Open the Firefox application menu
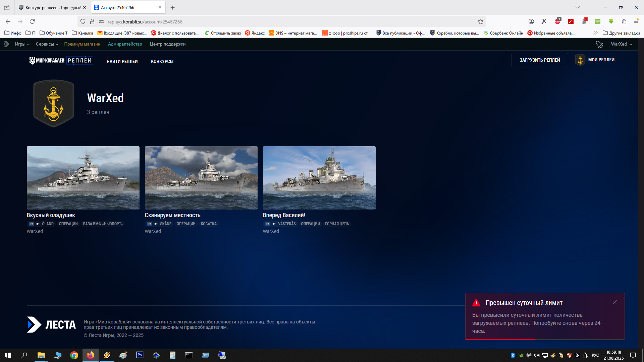Screen dimensions: 644x362 point(636,21)
